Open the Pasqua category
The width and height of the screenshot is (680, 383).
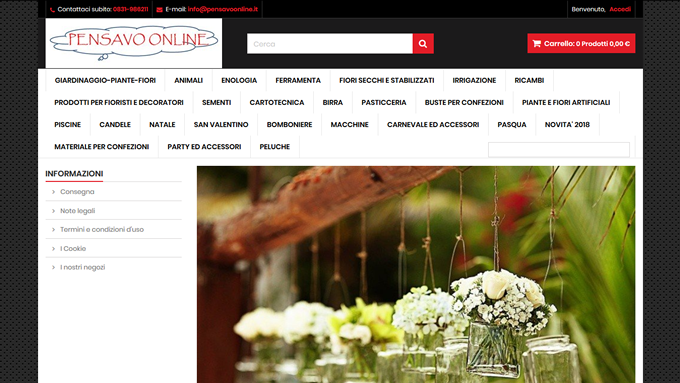click(512, 124)
